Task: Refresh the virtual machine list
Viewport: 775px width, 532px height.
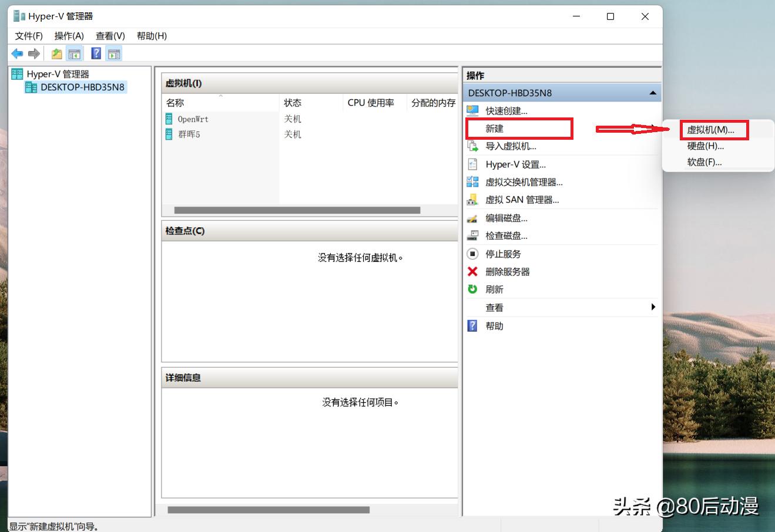Action: tap(494, 289)
